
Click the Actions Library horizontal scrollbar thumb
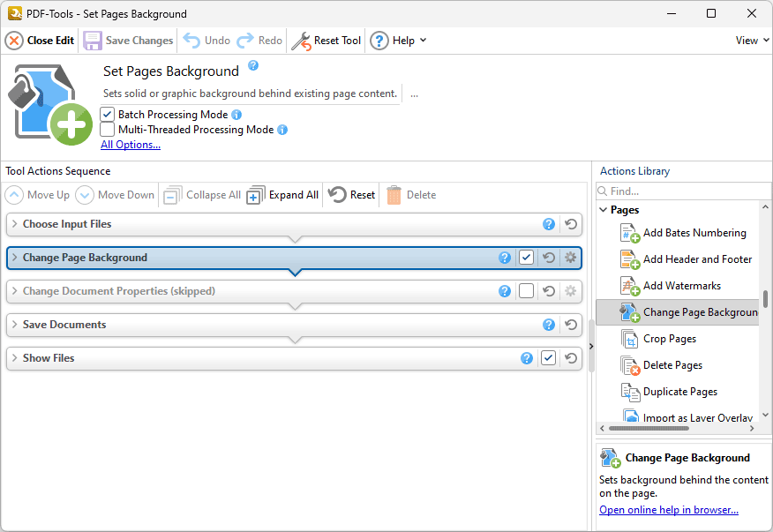point(649,429)
